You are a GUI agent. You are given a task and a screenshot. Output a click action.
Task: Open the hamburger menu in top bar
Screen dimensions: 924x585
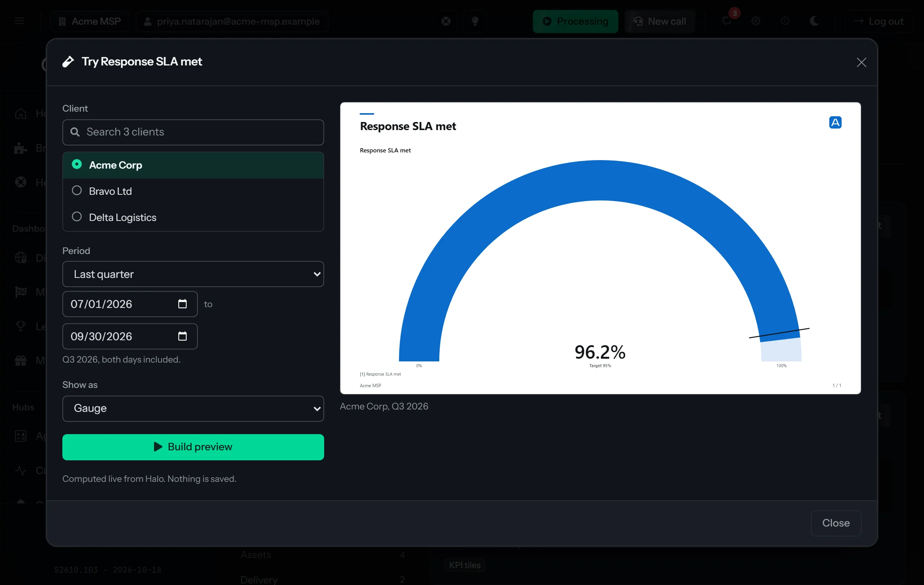pyautogui.click(x=19, y=21)
